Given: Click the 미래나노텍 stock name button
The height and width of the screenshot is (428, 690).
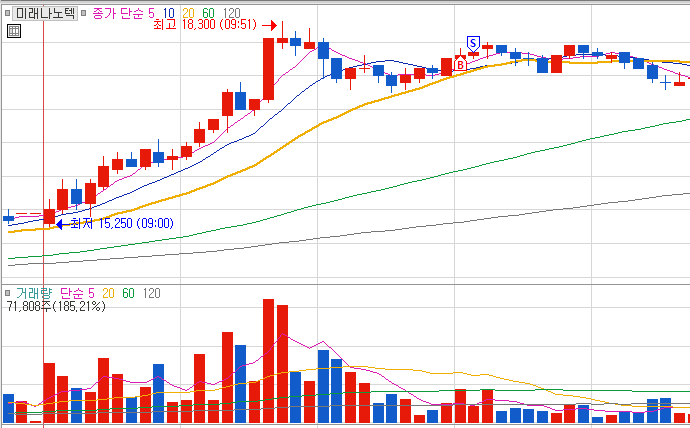Looking at the screenshot, I should (45, 14).
